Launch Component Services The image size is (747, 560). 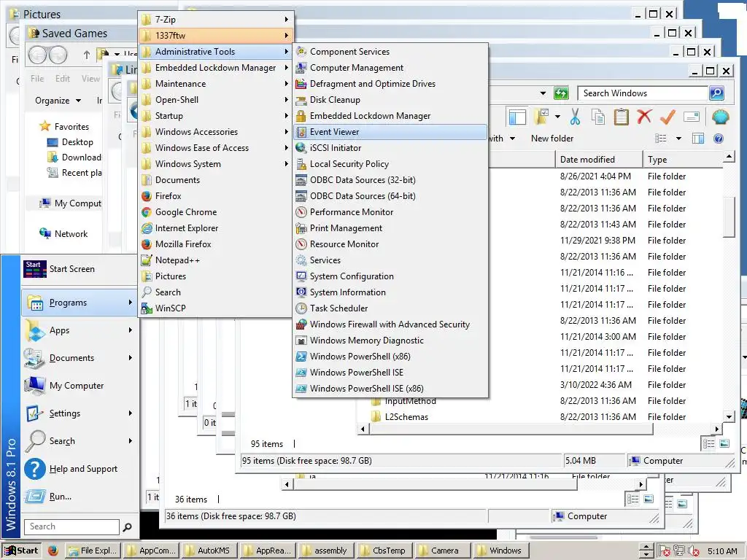[390, 52]
